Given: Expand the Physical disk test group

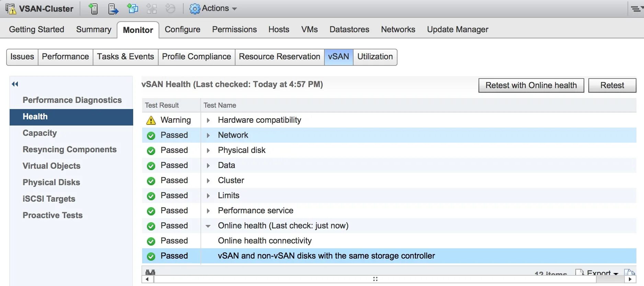Looking at the screenshot, I should click(208, 151).
